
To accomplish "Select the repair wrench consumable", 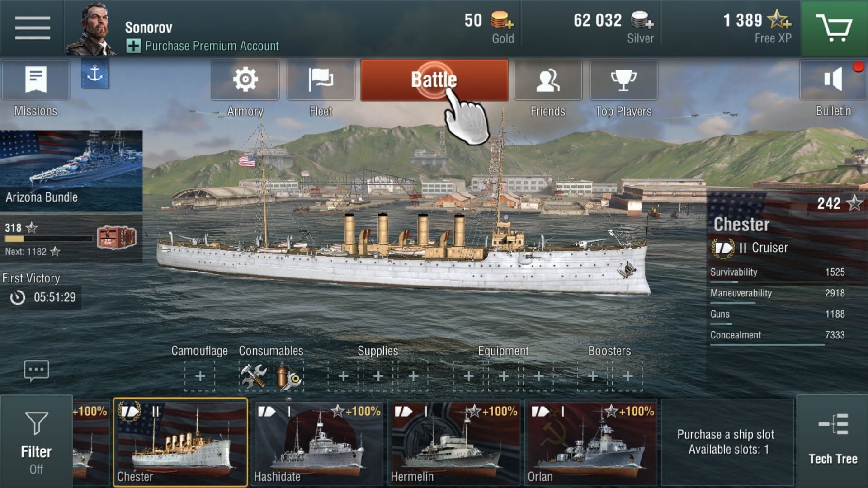I will pyautogui.click(x=254, y=376).
